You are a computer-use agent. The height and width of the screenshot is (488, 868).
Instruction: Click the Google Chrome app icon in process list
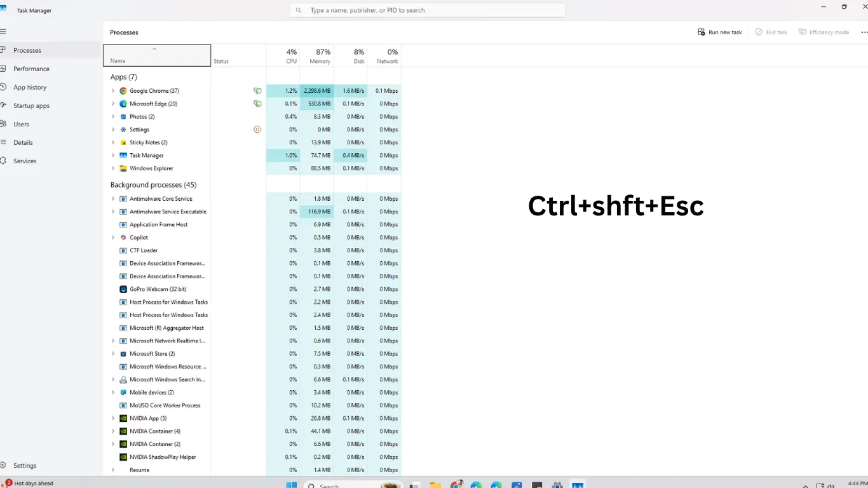pos(123,91)
